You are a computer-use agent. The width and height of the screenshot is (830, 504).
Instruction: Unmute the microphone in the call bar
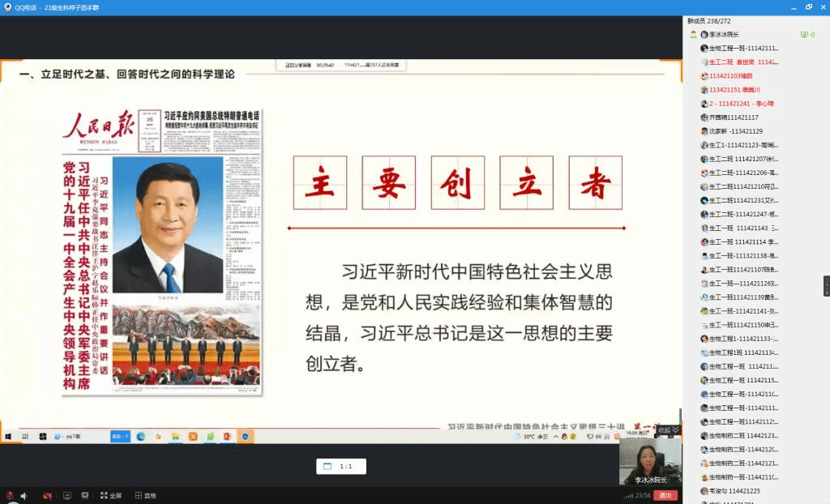click(x=9, y=495)
